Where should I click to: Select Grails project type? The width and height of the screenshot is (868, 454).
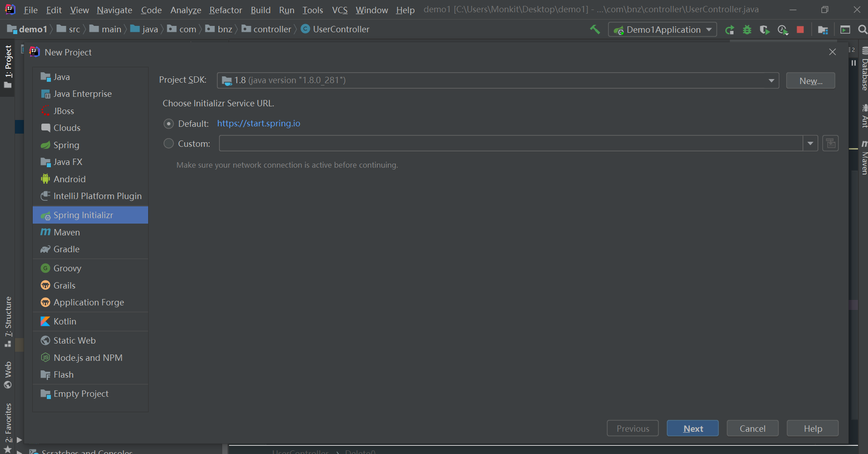[90, 285]
